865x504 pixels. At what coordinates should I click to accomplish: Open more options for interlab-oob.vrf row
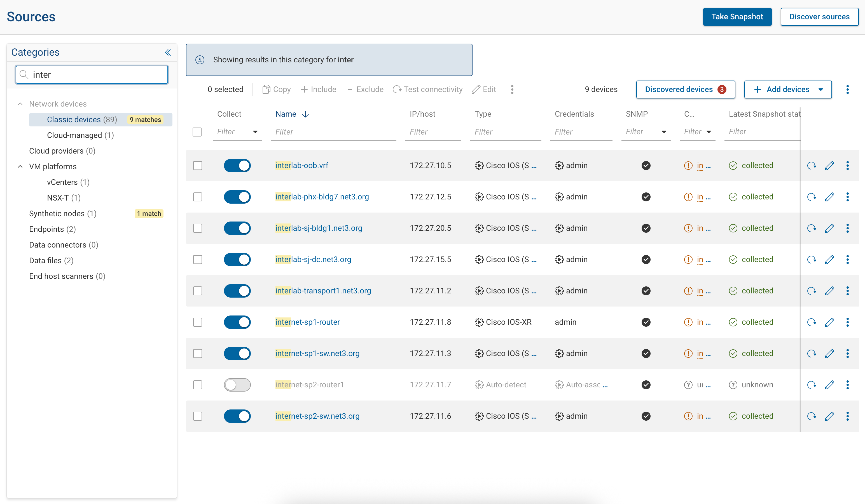(x=847, y=166)
